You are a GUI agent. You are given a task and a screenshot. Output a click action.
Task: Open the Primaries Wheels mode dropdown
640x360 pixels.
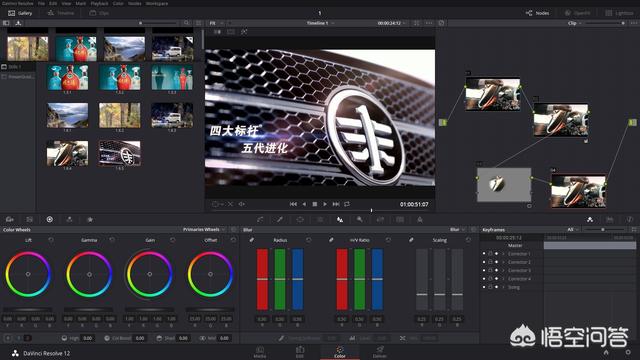(x=204, y=229)
